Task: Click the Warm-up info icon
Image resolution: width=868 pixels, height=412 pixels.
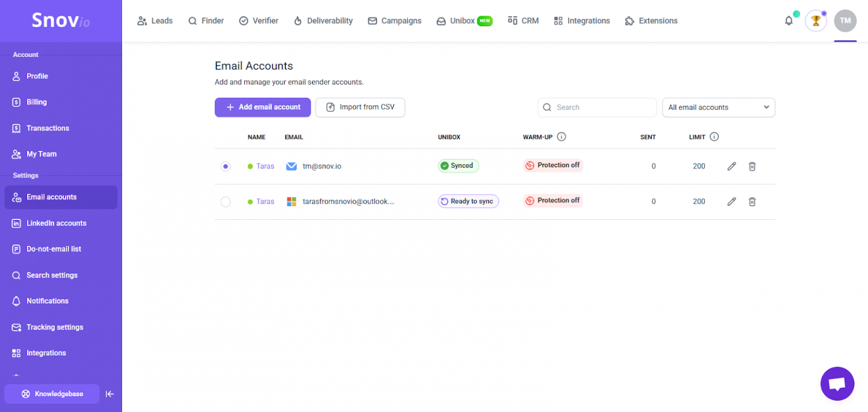Action: (561, 137)
